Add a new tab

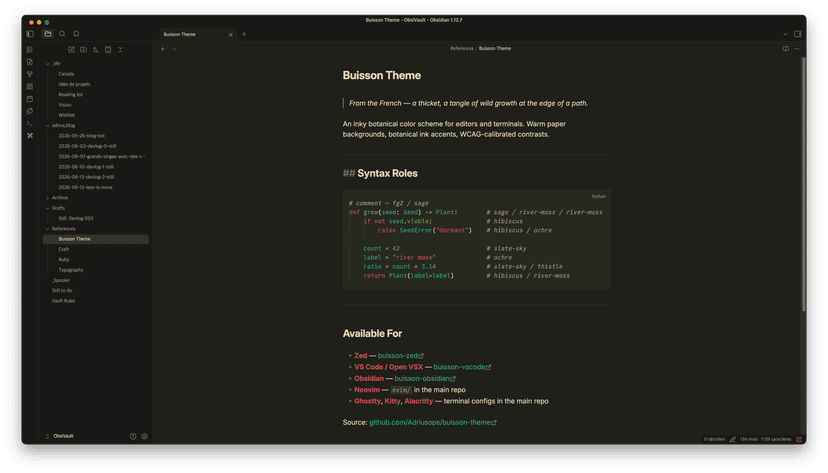click(x=244, y=34)
